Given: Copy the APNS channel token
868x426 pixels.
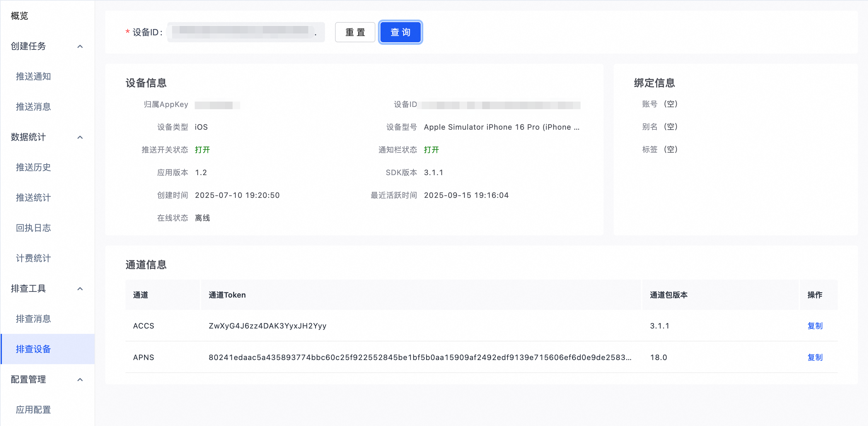Looking at the screenshot, I should pyautogui.click(x=815, y=358).
